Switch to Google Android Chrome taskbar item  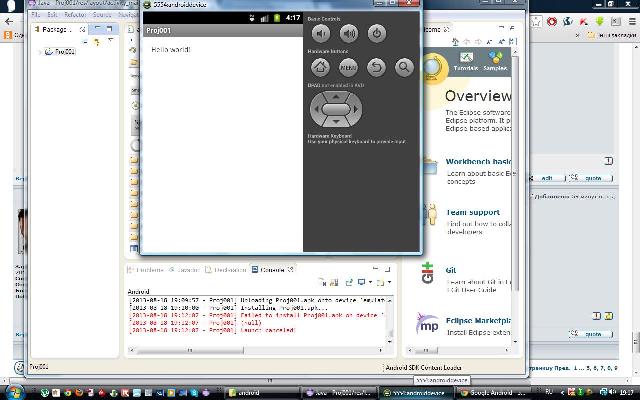pos(494,393)
